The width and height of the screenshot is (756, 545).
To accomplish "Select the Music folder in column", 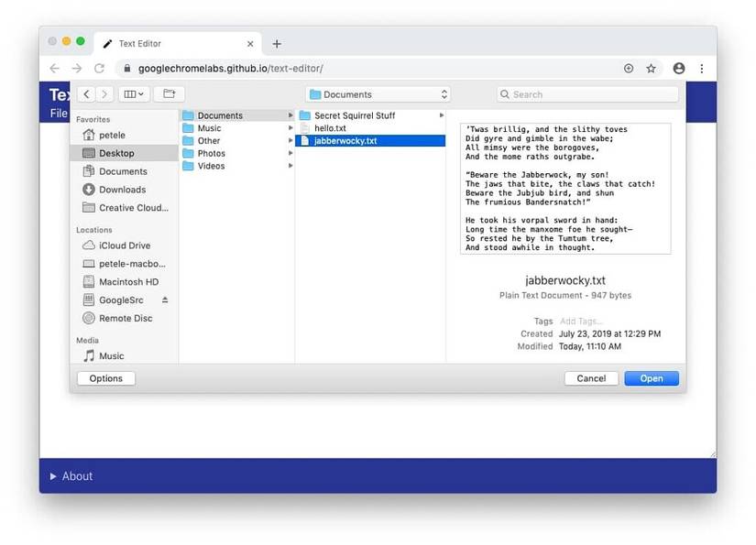I will click(237, 128).
